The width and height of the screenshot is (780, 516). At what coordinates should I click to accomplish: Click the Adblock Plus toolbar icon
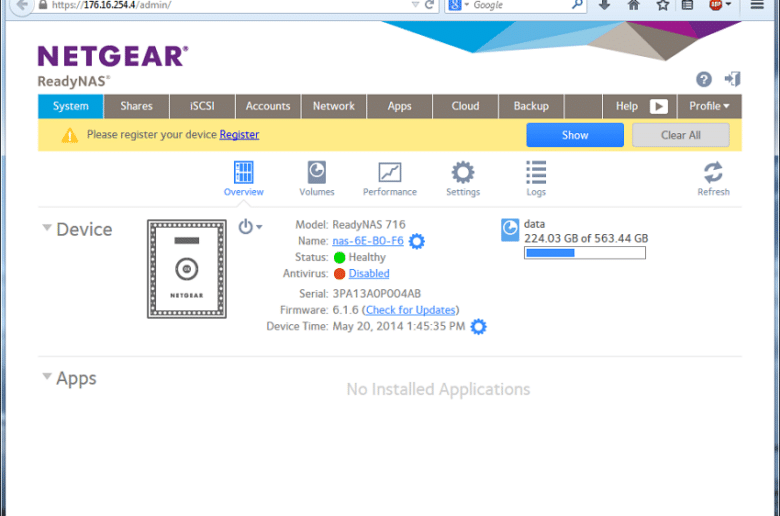[715, 5]
